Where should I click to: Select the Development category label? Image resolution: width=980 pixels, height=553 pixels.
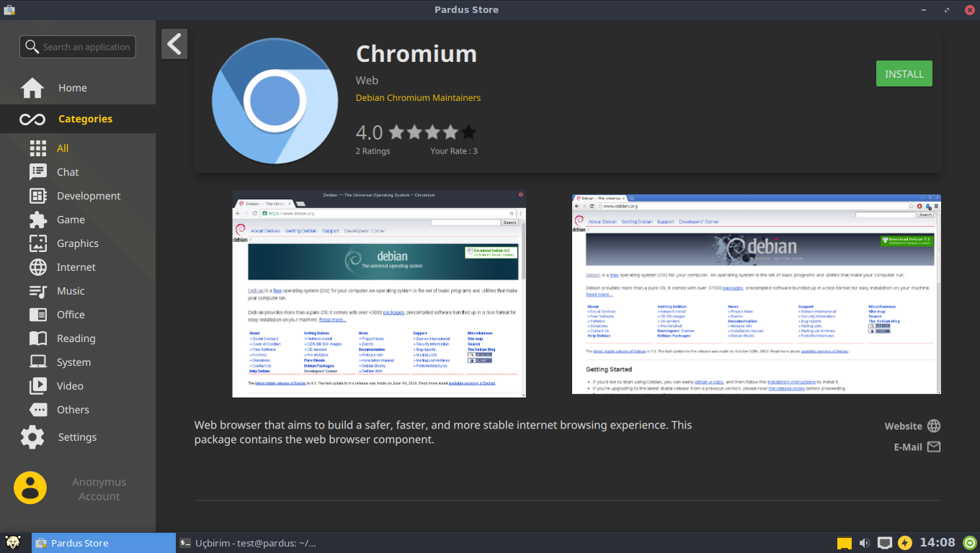(x=89, y=196)
